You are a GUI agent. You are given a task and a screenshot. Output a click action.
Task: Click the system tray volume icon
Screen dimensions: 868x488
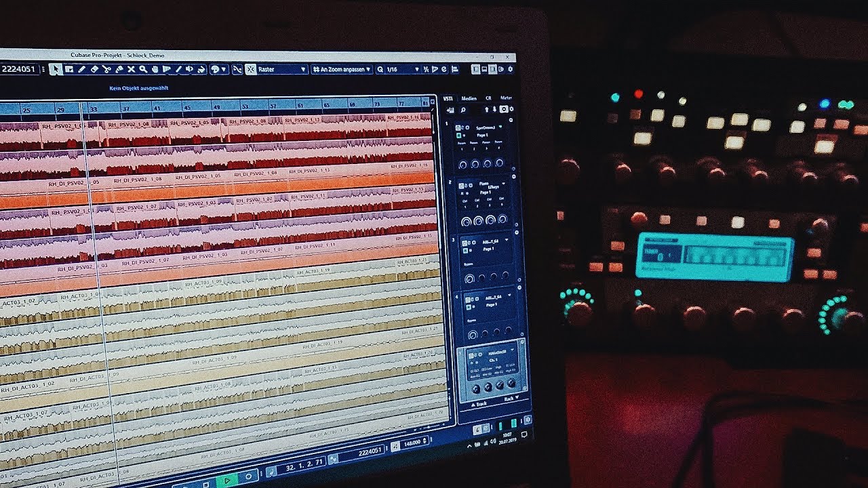(493, 441)
